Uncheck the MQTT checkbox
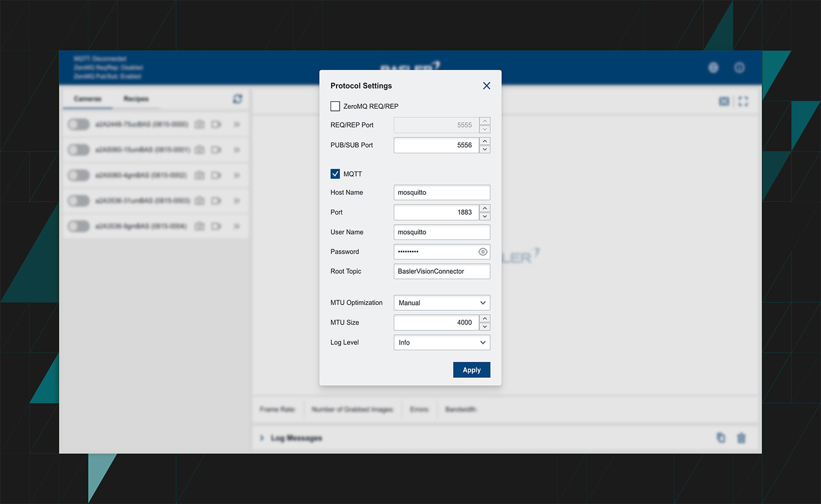The height and width of the screenshot is (504, 821). (335, 174)
